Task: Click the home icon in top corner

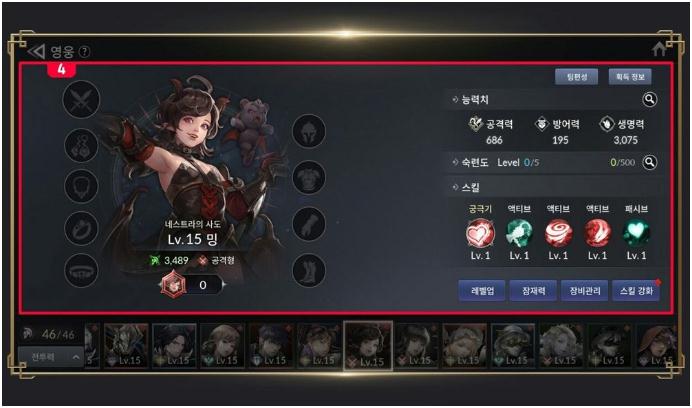Action: click(659, 50)
